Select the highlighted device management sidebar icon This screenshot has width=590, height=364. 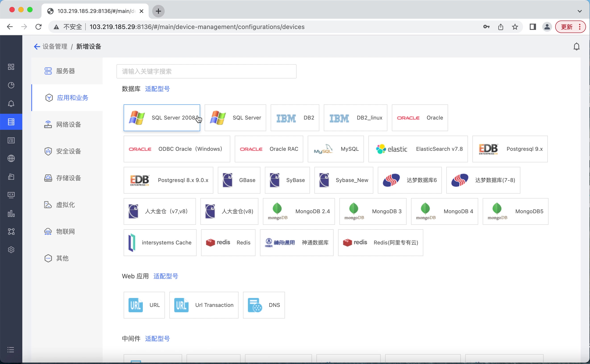click(11, 122)
